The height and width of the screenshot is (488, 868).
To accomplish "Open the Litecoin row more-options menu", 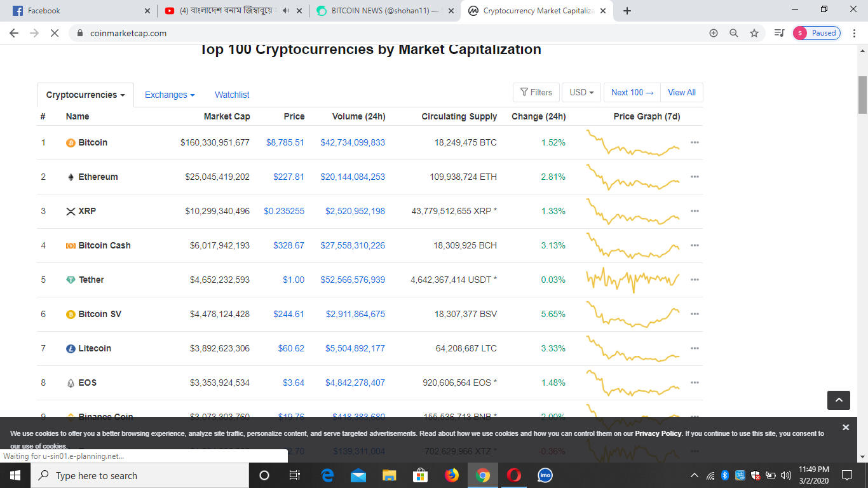I will click(x=695, y=349).
